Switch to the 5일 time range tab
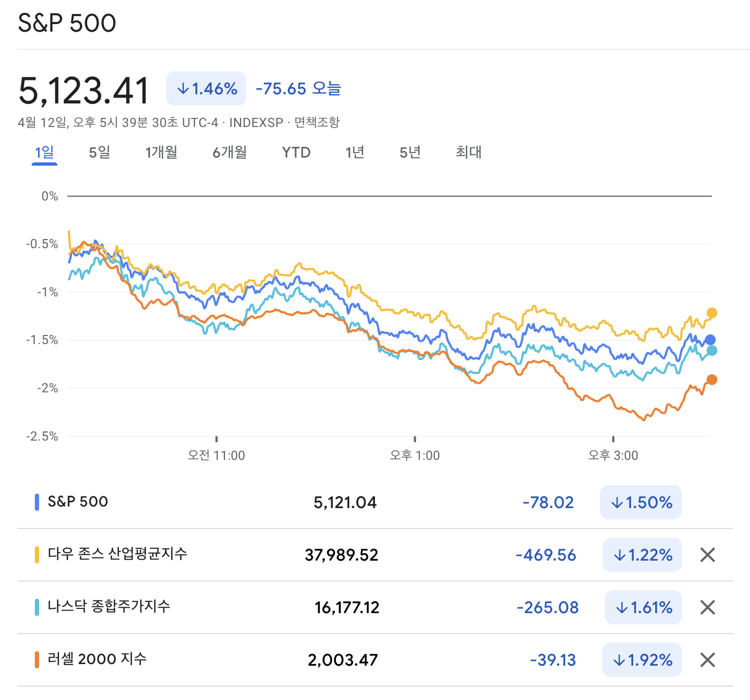750x700 pixels. coord(100,152)
